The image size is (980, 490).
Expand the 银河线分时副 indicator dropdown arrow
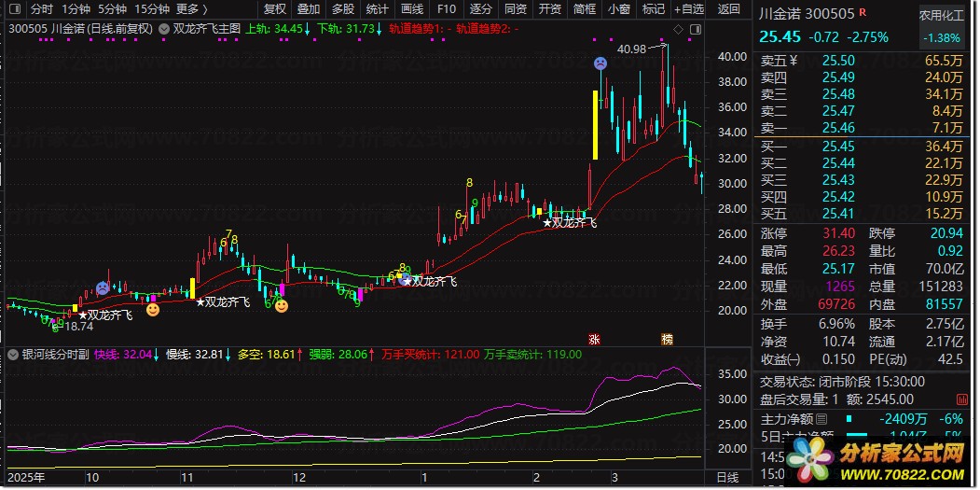12,355
